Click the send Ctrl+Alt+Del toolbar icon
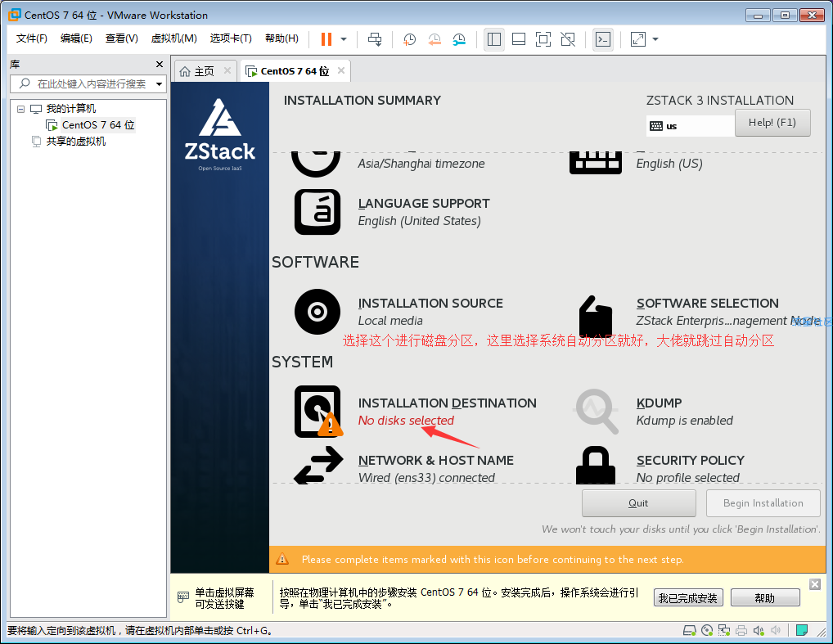The width and height of the screenshot is (833, 644). tap(375, 39)
